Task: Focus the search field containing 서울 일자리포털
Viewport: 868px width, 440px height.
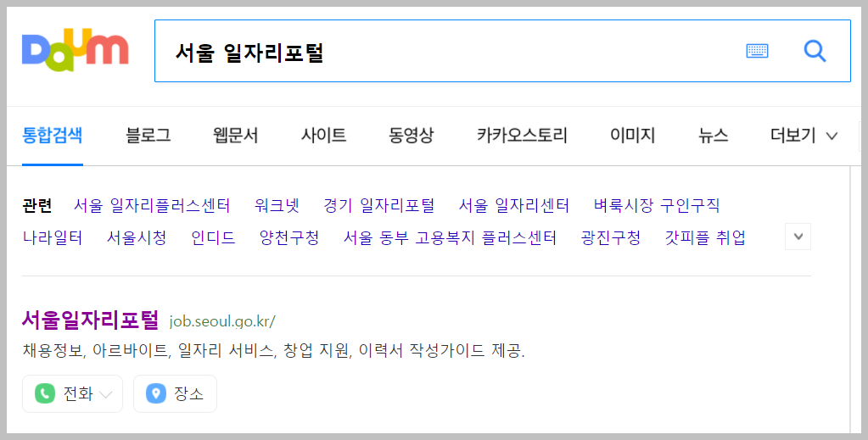Action: (502, 51)
